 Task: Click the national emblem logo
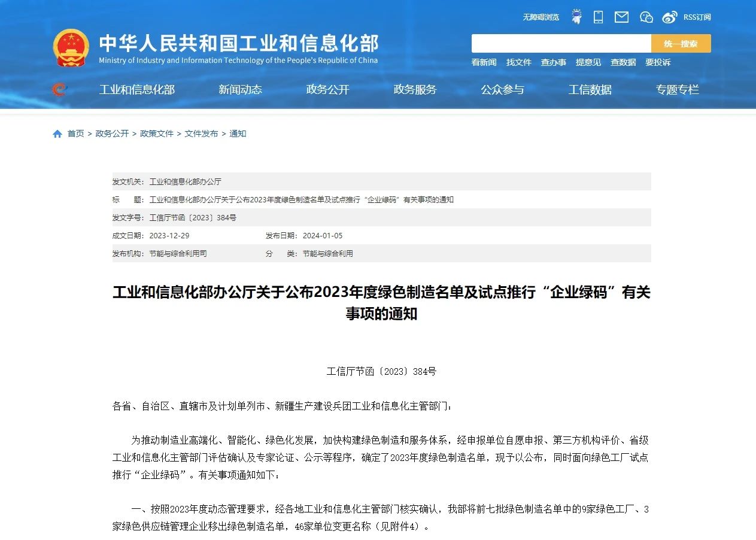[x=71, y=48]
